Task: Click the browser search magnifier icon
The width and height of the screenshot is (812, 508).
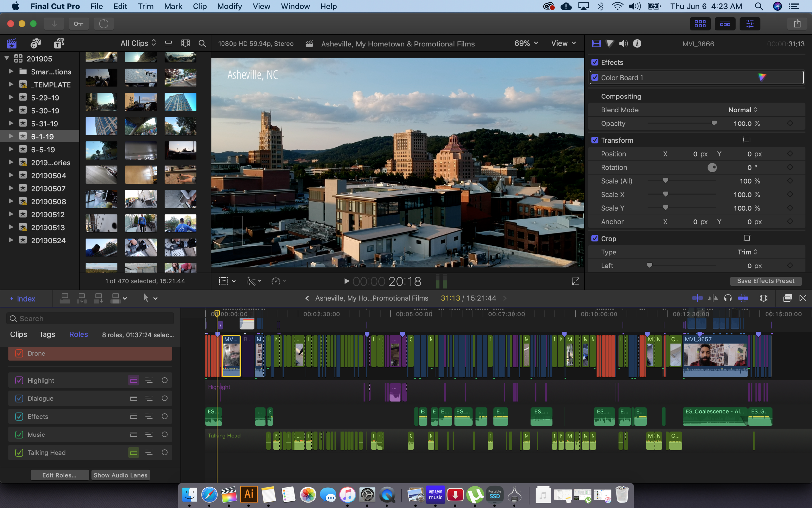Action: (x=202, y=43)
